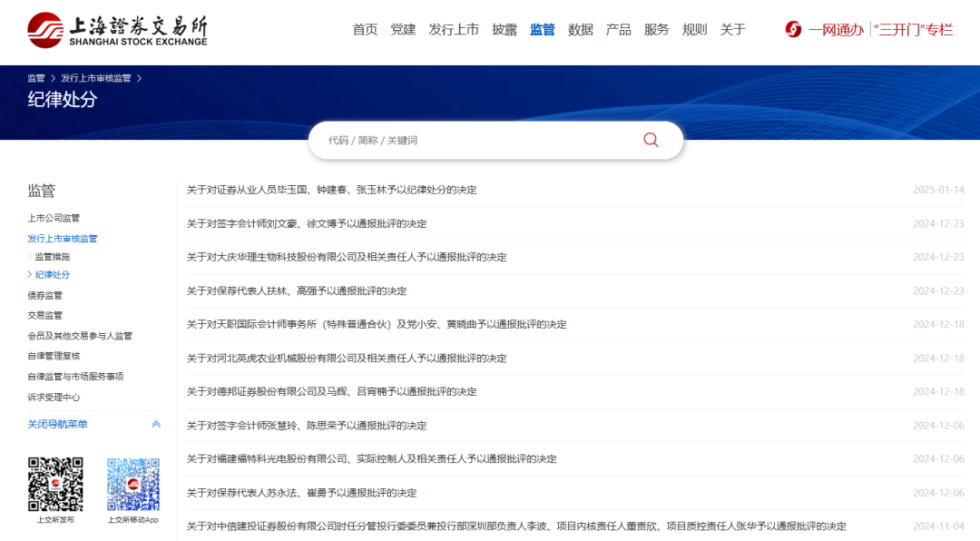Open 发行上市 in the top navigation
Viewport: 980px width, 541px height.
pyautogui.click(x=454, y=29)
